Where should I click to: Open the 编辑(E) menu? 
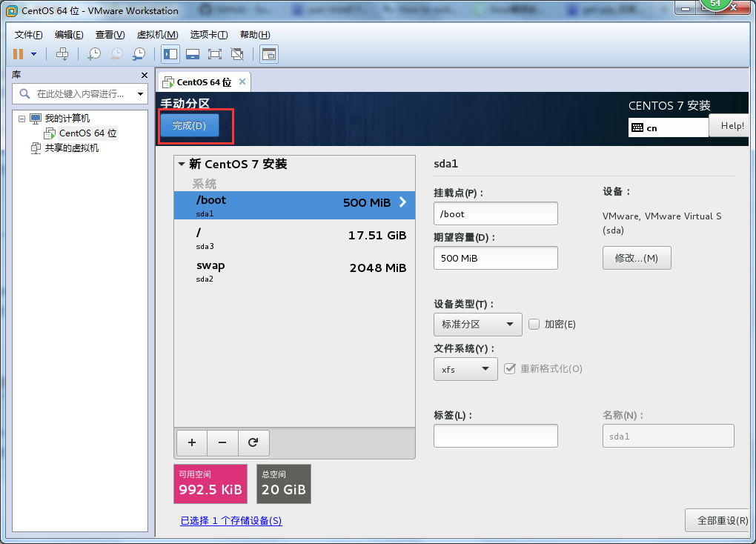[x=69, y=35]
